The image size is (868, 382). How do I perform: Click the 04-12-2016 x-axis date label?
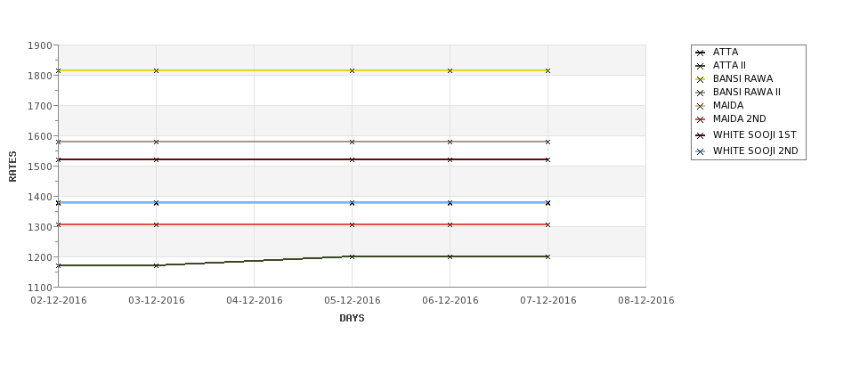[254, 301]
